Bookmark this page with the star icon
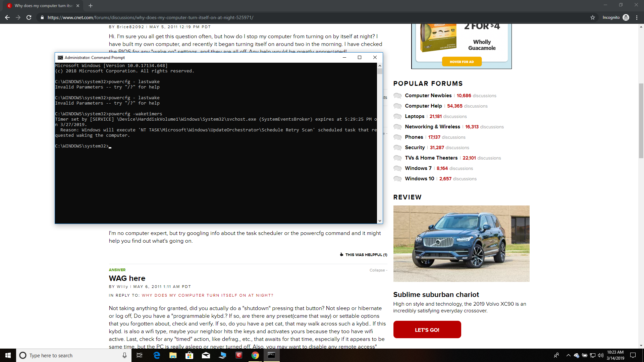 593,17
